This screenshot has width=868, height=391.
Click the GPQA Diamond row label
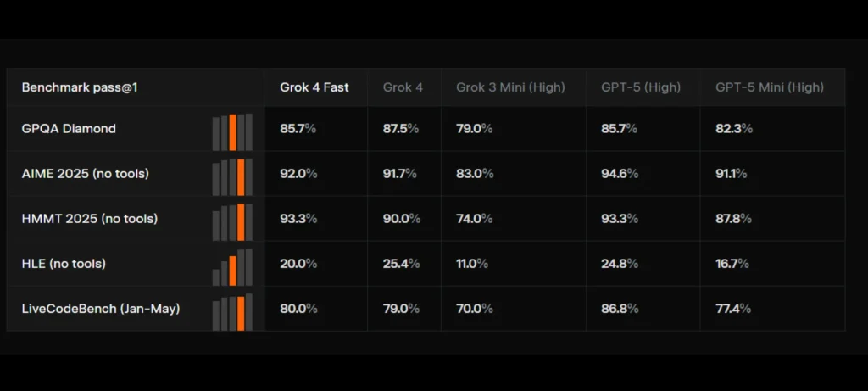pyautogui.click(x=69, y=129)
